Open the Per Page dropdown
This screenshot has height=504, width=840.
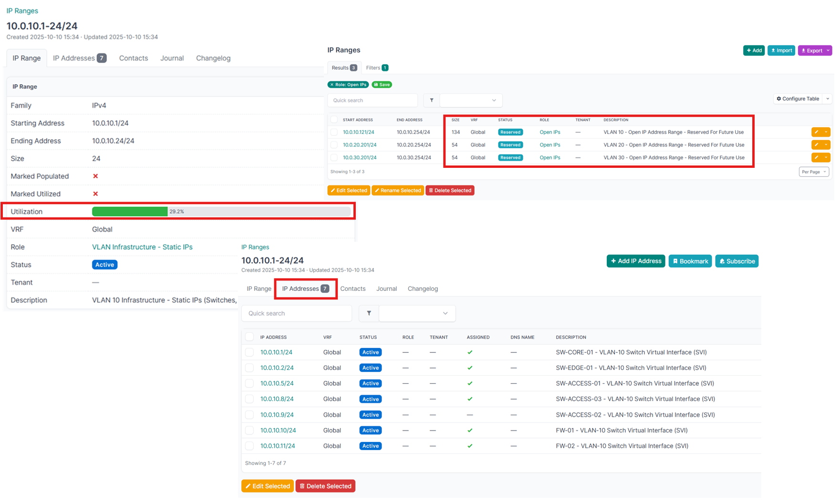click(814, 172)
